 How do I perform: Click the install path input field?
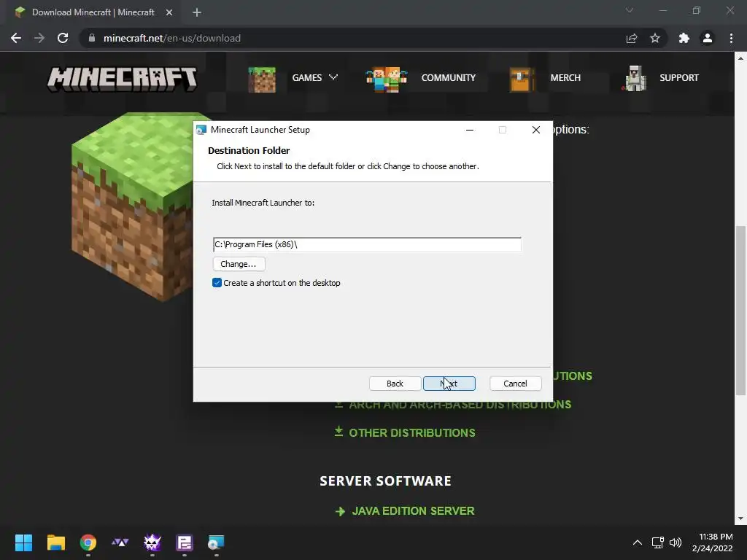pyautogui.click(x=367, y=244)
